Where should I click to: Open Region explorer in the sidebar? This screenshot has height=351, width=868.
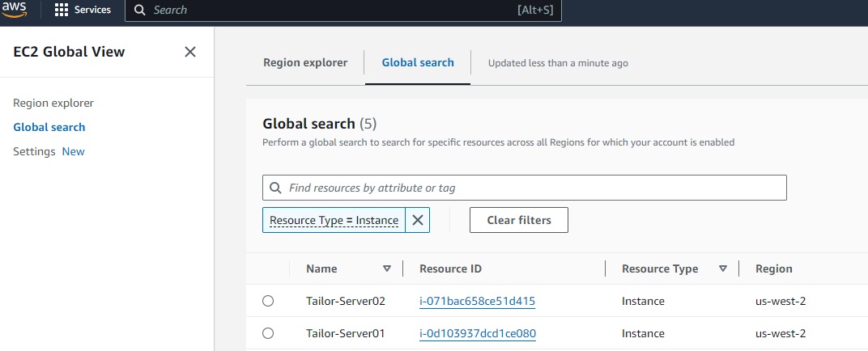tap(53, 103)
